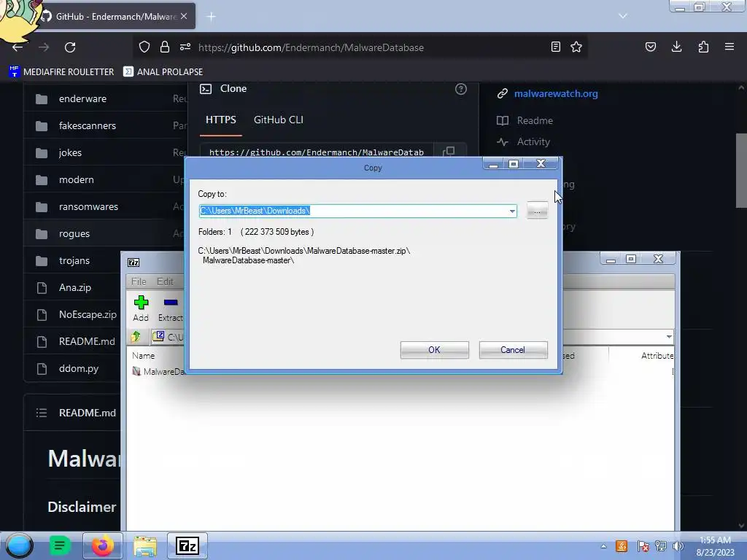Show hidden system tray icons
Viewport: 747px width, 560px height.
click(603, 546)
